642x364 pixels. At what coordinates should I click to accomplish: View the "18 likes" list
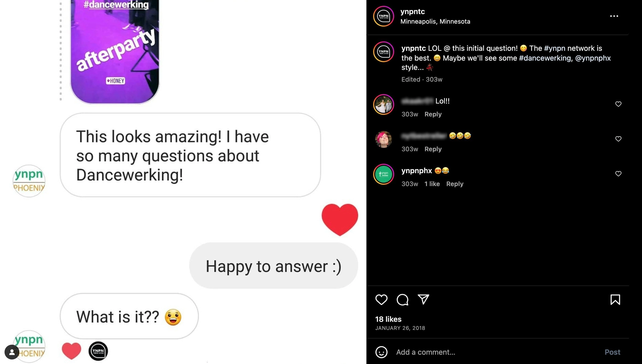pos(388,319)
